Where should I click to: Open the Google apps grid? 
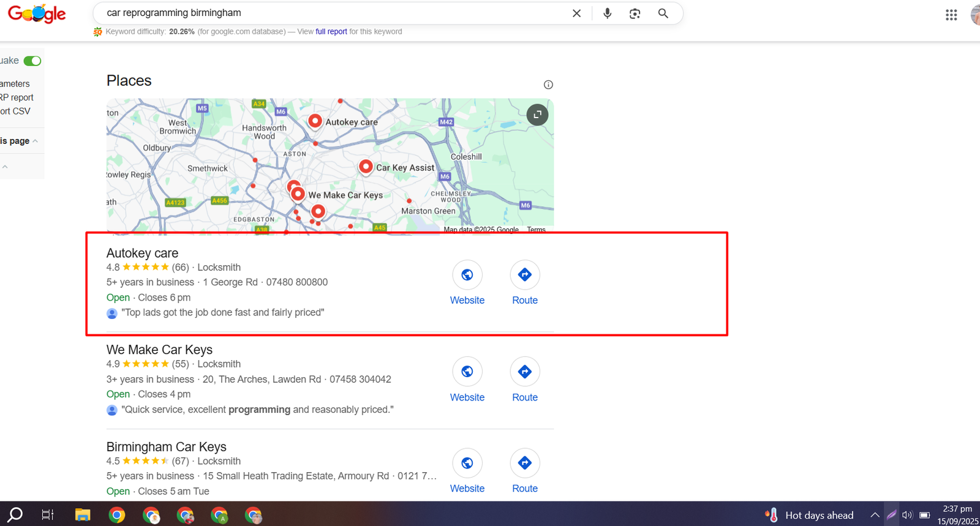951,15
